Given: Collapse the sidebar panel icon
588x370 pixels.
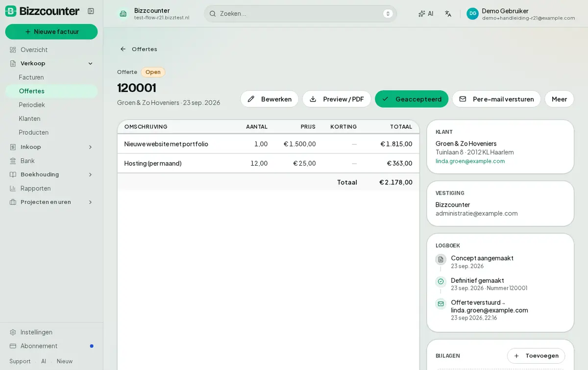Looking at the screenshot, I should pos(91,11).
